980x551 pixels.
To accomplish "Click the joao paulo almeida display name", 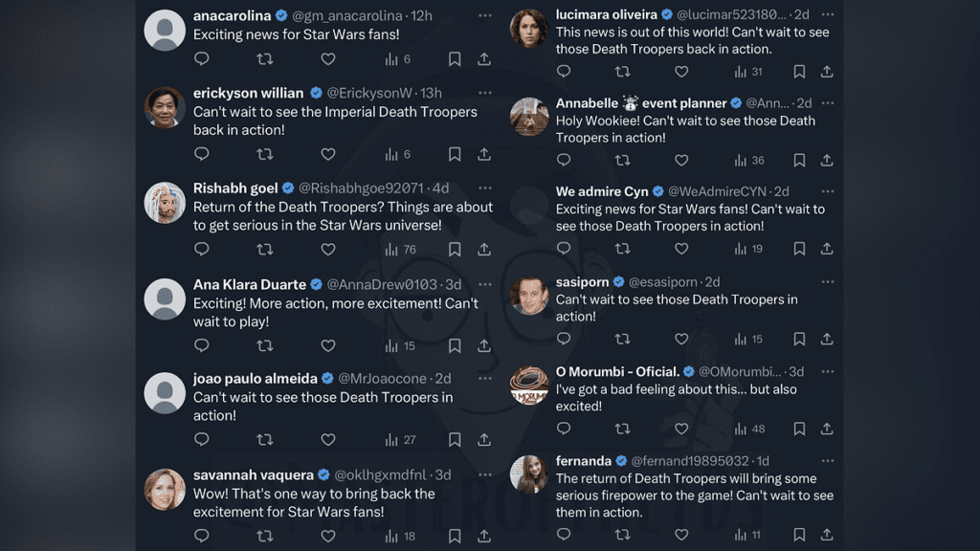I will coord(255,378).
